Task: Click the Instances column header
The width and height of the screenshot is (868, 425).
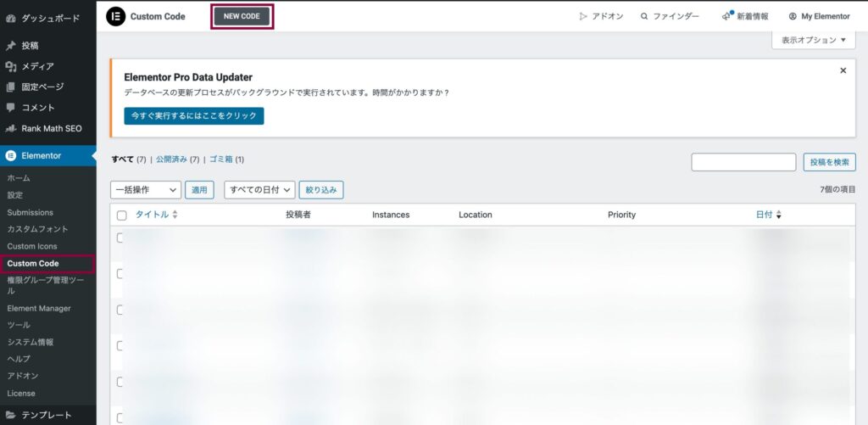Action: pos(391,215)
